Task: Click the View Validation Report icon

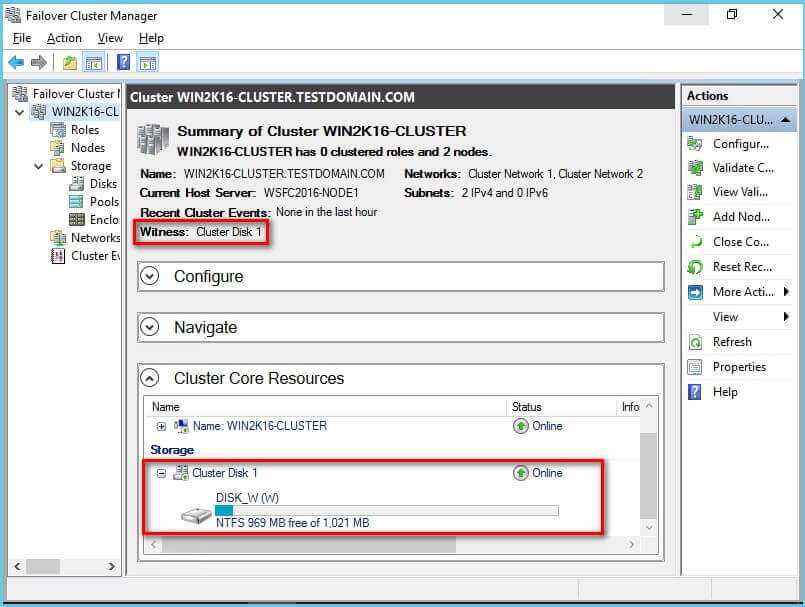Action: point(695,192)
